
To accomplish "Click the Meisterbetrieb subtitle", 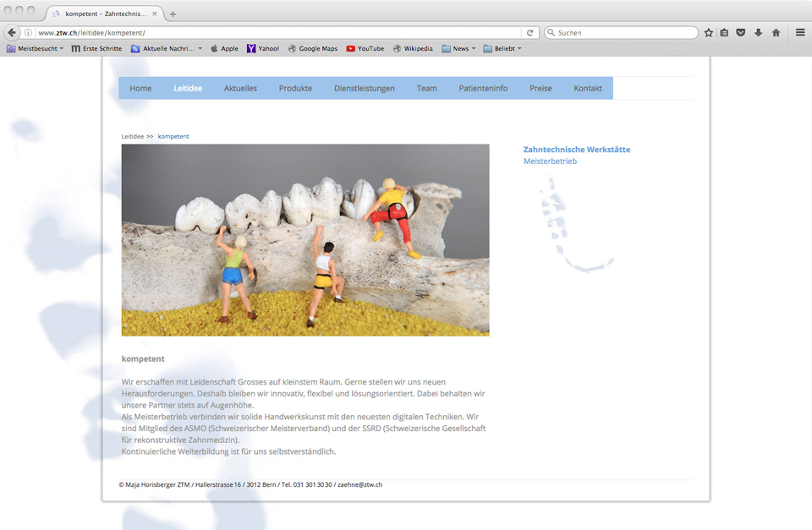I will coord(550,161).
